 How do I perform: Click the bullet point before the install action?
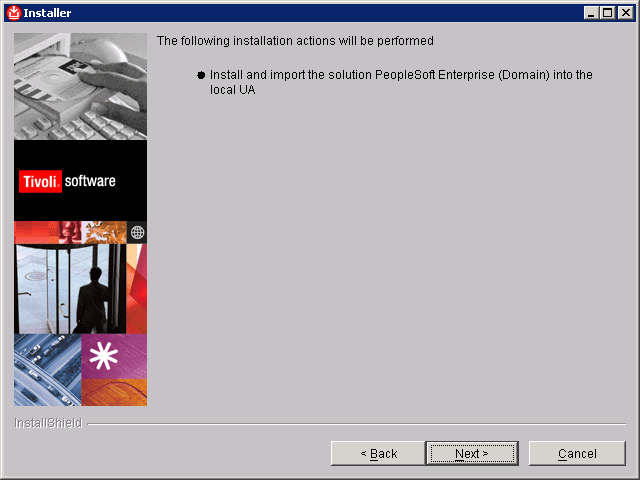(201, 75)
